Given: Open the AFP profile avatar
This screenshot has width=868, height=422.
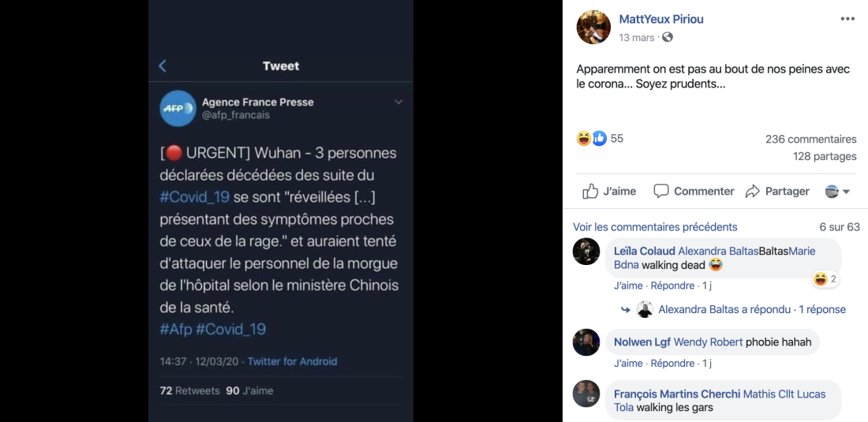Looking at the screenshot, I should click(178, 108).
